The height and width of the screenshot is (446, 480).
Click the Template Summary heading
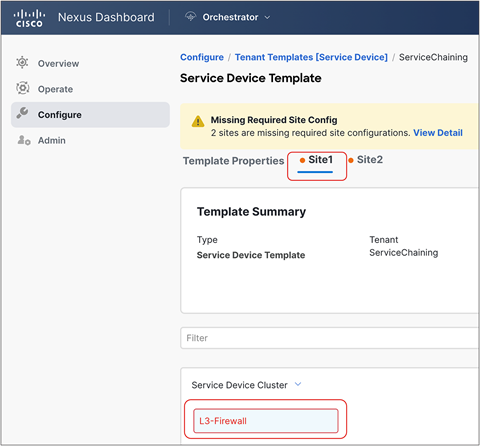pyautogui.click(x=251, y=212)
